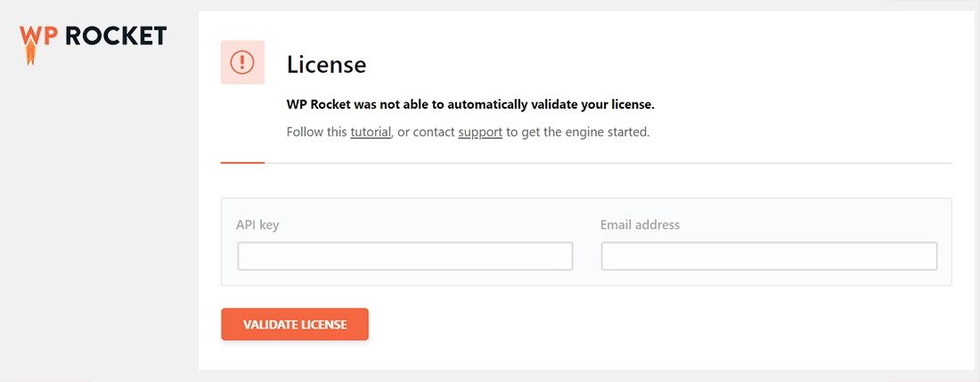This screenshot has width=980, height=382.
Task: Click the WP Rocket logo
Action: tap(93, 37)
